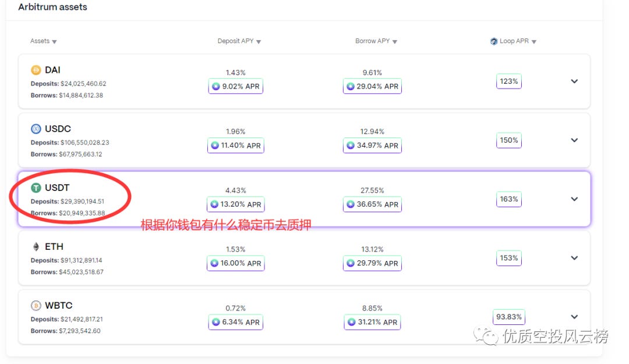This screenshot has height=364, width=629.
Task: Click reward icon in WBTC 31.21% APR badge
Action: click(351, 322)
